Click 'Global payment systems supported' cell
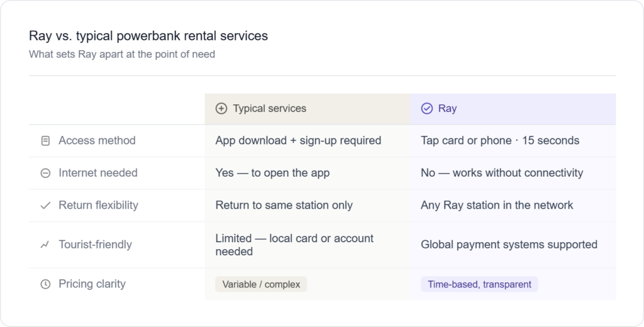644x327 pixels. pos(509,245)
